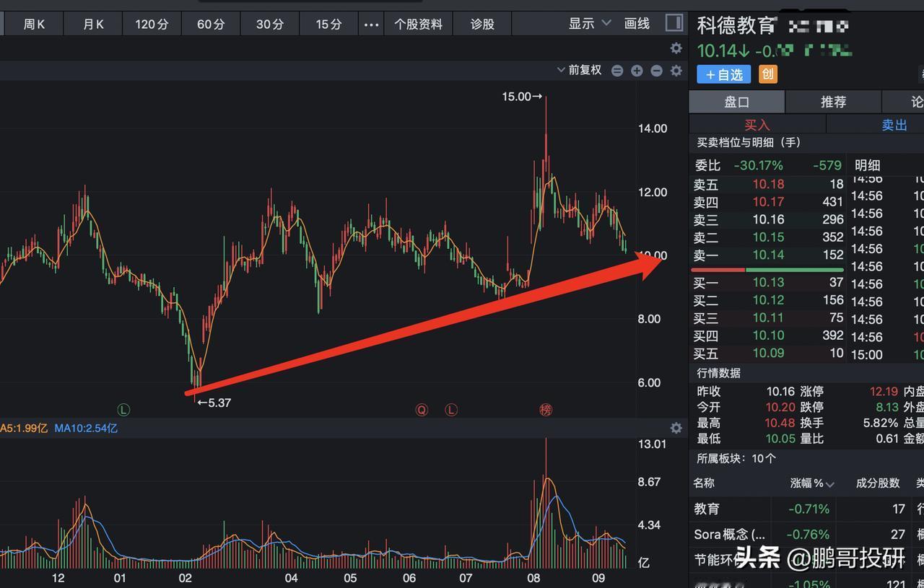Screen dimensions: 924x588
Task: Click the green L marker under the chart
Action: [x=123, y=410]
